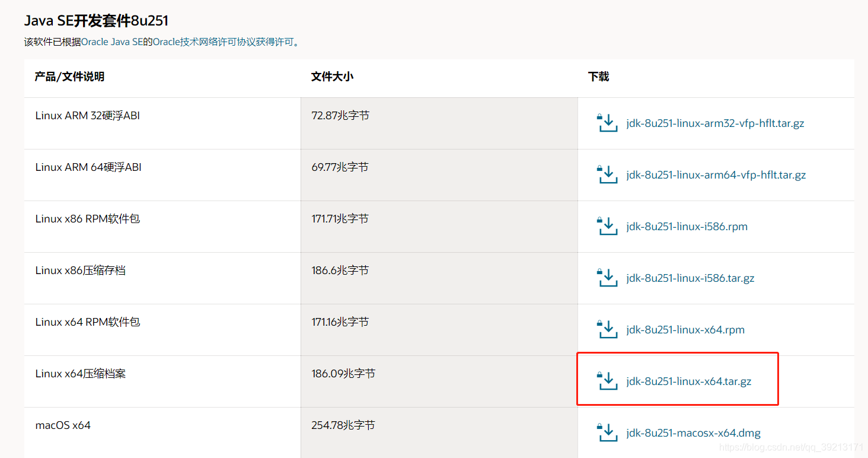Viewport: 868px width, 458px height.
Task: Open the jdk-8u251-macosx-x64.dmg link
Action: 693,433
